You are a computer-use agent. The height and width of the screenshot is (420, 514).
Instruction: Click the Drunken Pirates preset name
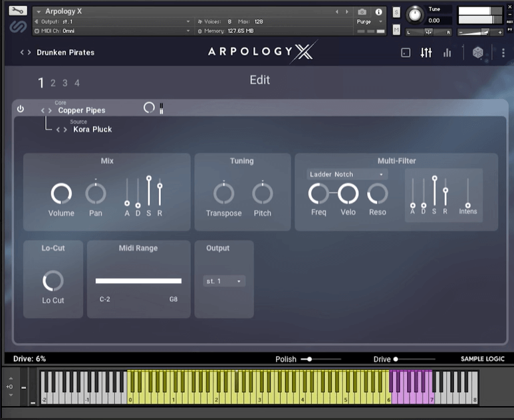65,52
